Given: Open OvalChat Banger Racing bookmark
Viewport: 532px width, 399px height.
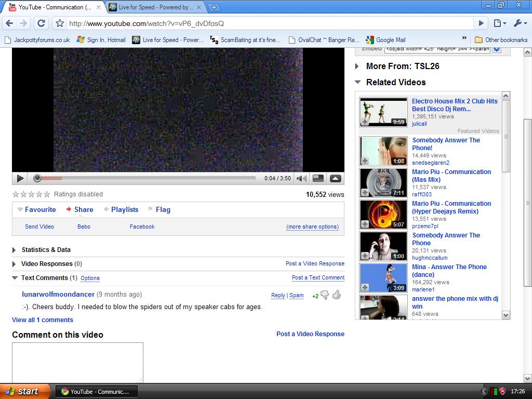Looking at the screenshot, I should [x=324, y=40].
